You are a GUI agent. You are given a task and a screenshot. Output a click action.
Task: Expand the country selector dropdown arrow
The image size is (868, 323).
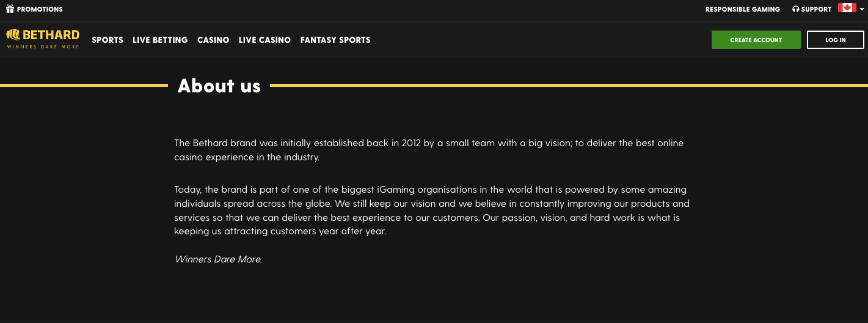[862, 9]
